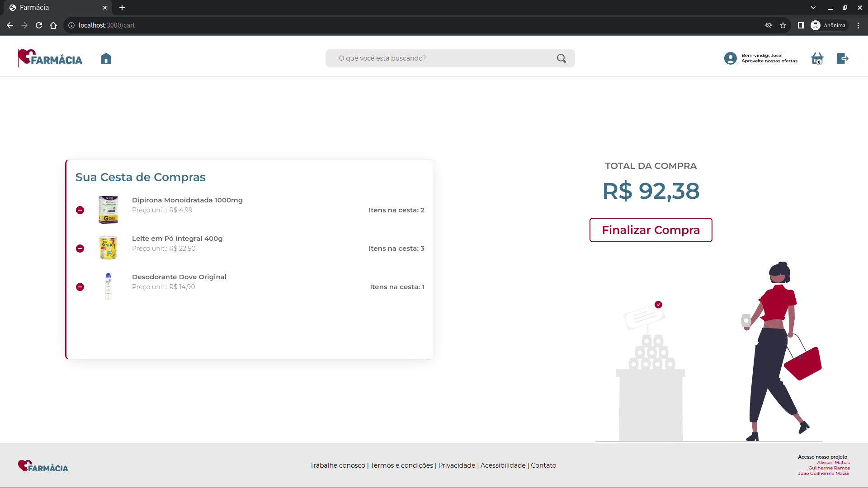Click the Contato footer link
This screenshot has height=488, width=868.
pyautogui.click(x=543, y=465)
